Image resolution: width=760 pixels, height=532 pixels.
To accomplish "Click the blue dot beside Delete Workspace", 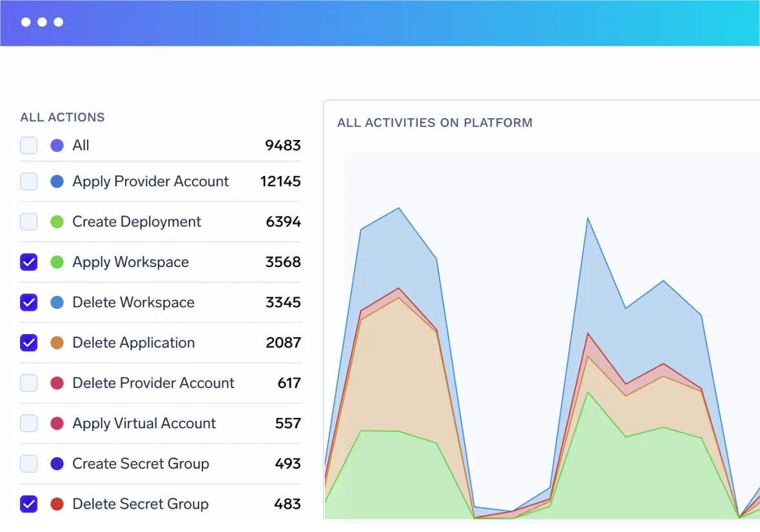I will pyautogui.click(x=57, y=302).
